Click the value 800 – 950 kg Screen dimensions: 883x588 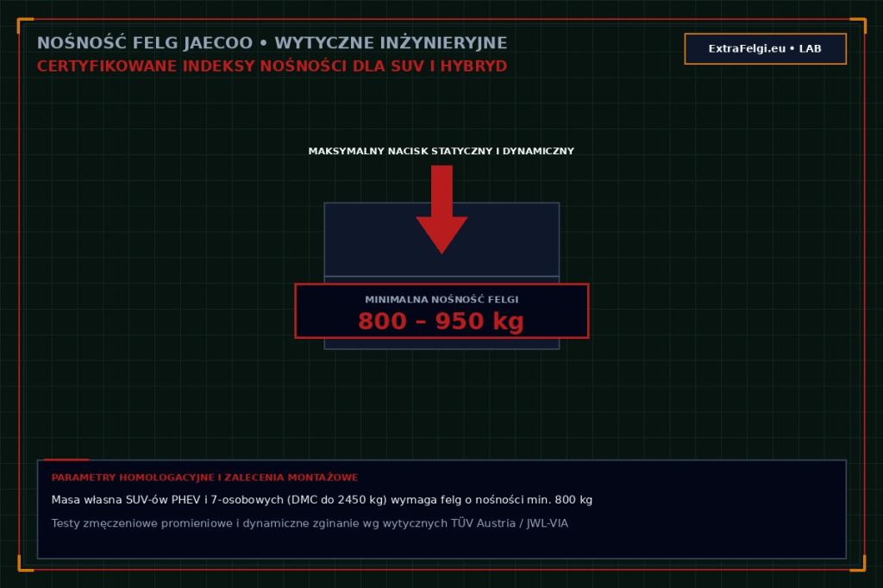(x=441, y=321)
